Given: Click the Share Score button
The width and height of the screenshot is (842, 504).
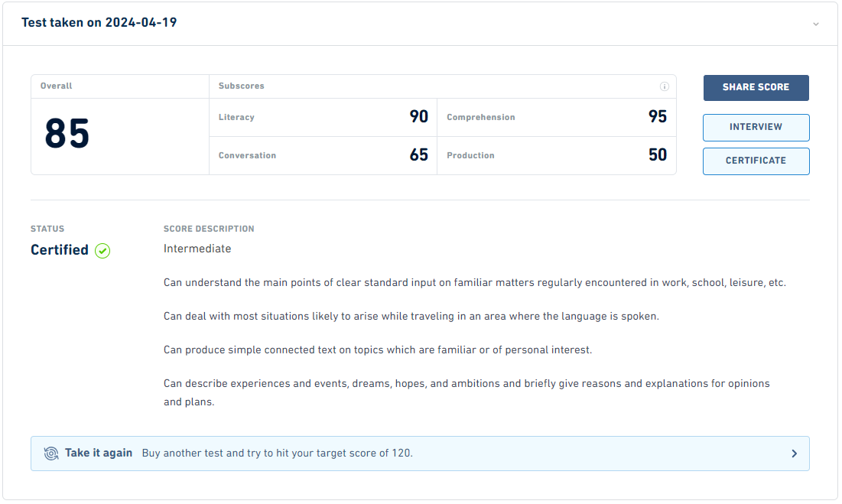Looking at the screenshot, I should [756, 87].
